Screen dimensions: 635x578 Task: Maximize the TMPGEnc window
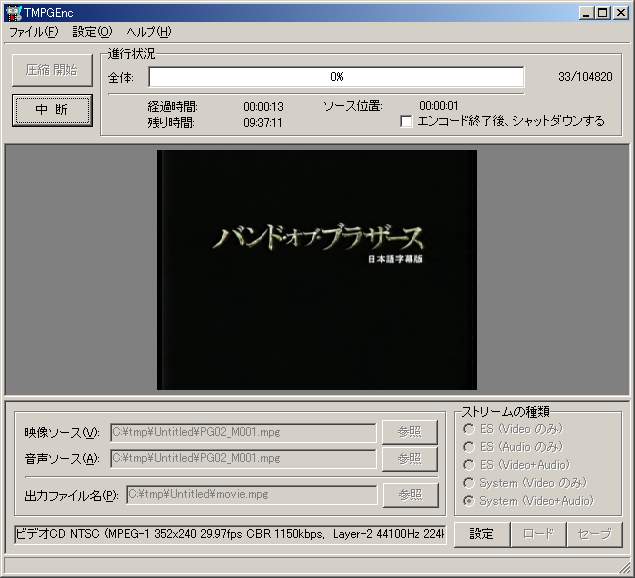(603, 13)
